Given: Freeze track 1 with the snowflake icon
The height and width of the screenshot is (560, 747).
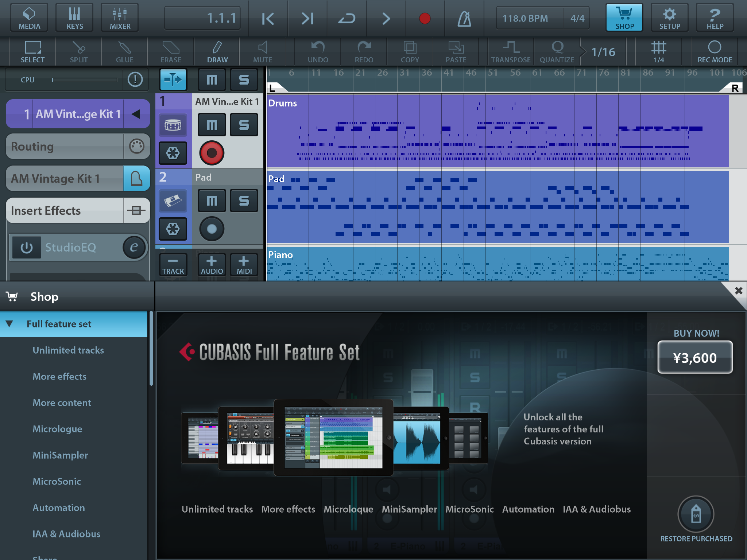Looking at the screenshot, I should (173, 153).
